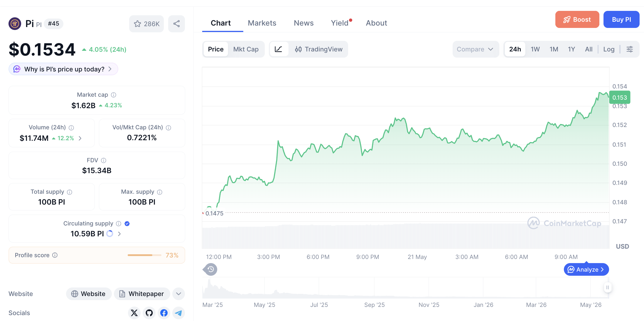Viewport: 644px width, 321px height.
Task: Click the $15.34B FDV value
Action: coord(97,170)
